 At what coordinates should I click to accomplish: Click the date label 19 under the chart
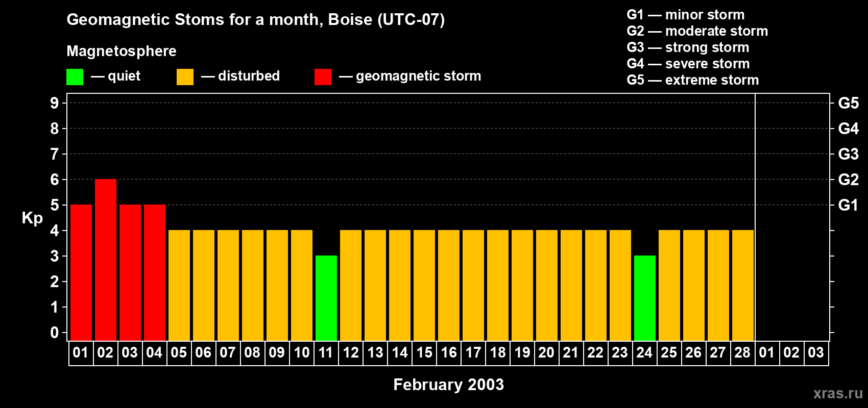pyautogui.click(x=522, y=353)
